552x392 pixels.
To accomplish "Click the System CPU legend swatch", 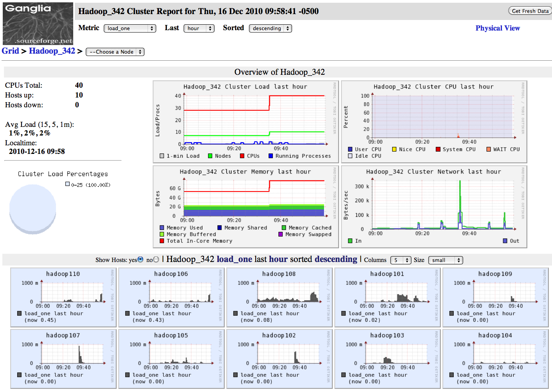I will [x=438, y=149].
